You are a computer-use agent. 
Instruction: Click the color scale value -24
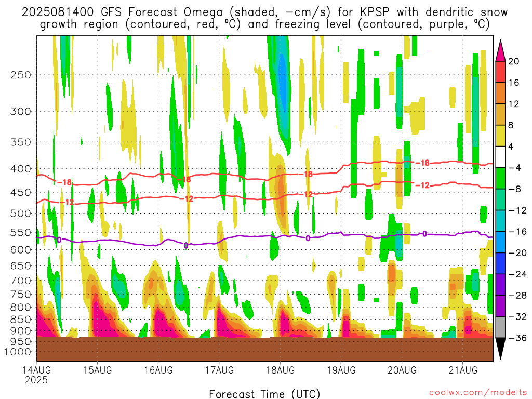(x=517, y=274)
